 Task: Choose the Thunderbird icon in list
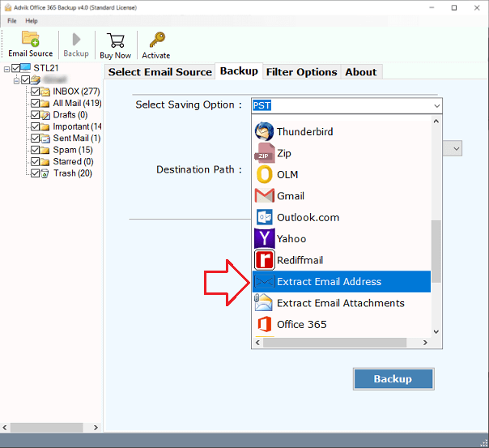[264, 132]
